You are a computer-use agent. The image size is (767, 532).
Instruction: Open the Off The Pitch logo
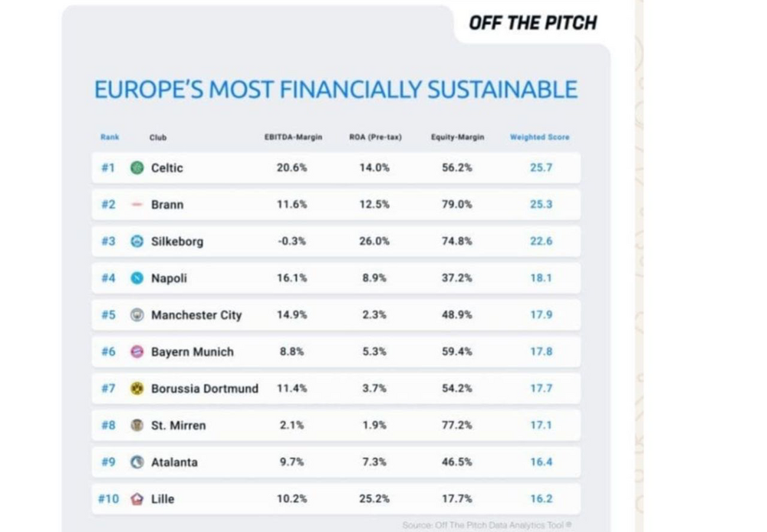533,23
